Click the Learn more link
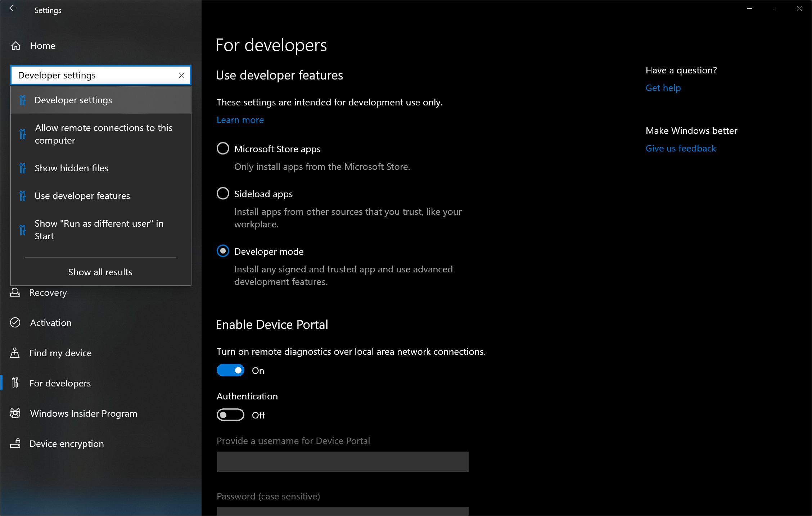Viewport: 812px width, 516px height. click(x=241, y=119)
